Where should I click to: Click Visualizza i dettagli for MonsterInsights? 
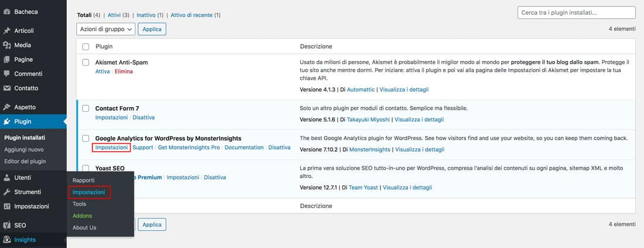tap(419, 150)
